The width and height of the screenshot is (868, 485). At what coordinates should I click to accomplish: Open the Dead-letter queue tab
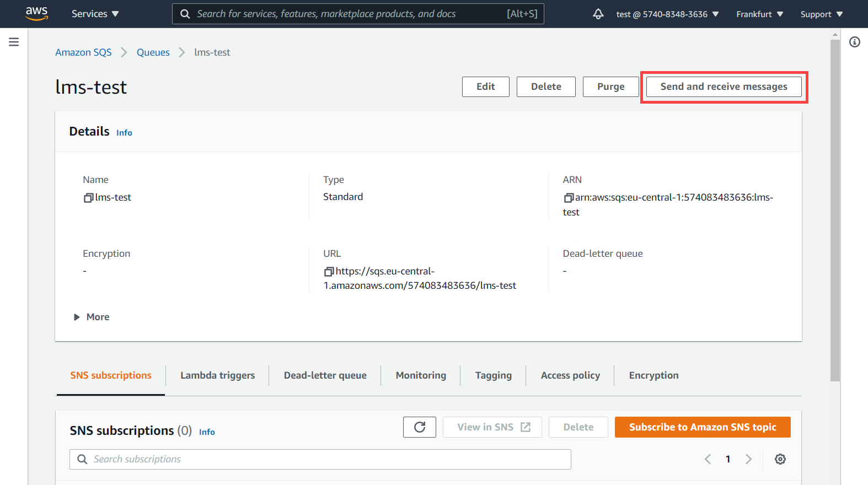point(325,375)
